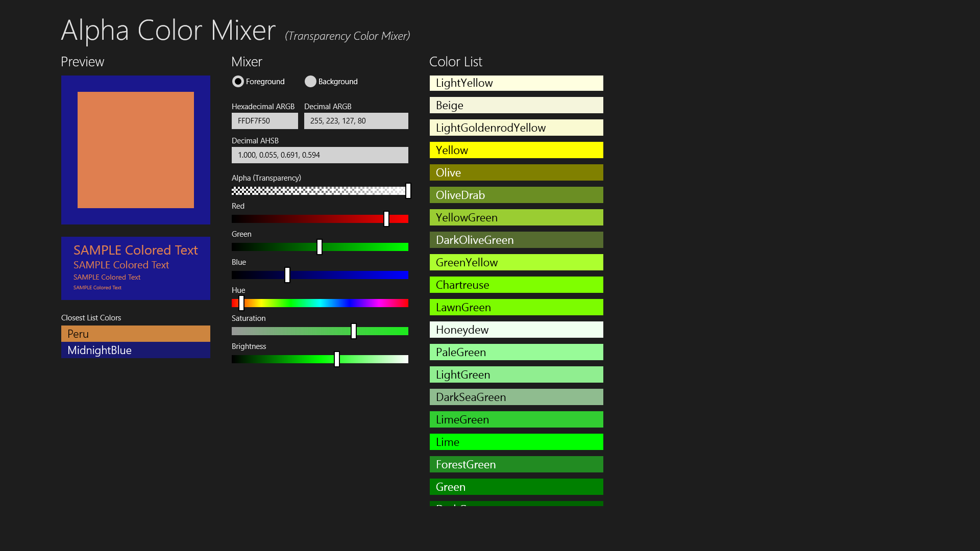
Task: Select the Foreground radio button
Action: pyautogui.click(x=238, y=82)
